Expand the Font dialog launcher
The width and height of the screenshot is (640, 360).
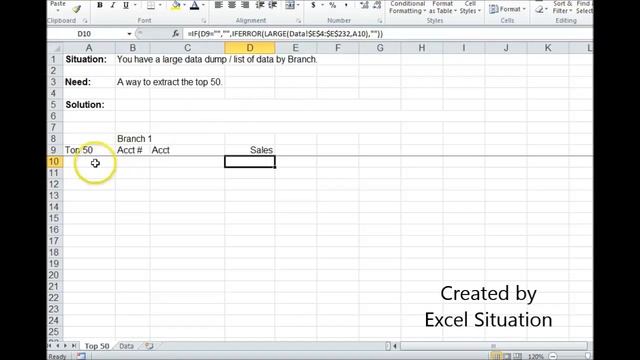pyautogui.click(x=203, y=21)
